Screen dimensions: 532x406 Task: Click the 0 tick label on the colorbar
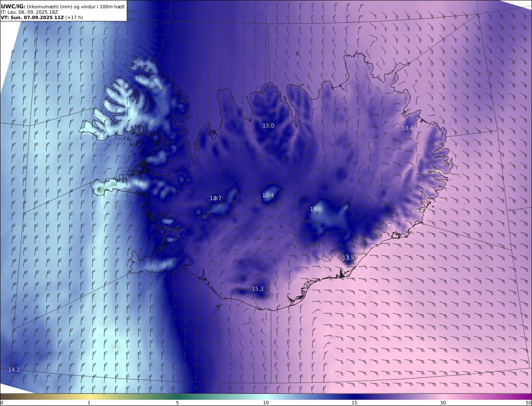(x=2, y=403)
